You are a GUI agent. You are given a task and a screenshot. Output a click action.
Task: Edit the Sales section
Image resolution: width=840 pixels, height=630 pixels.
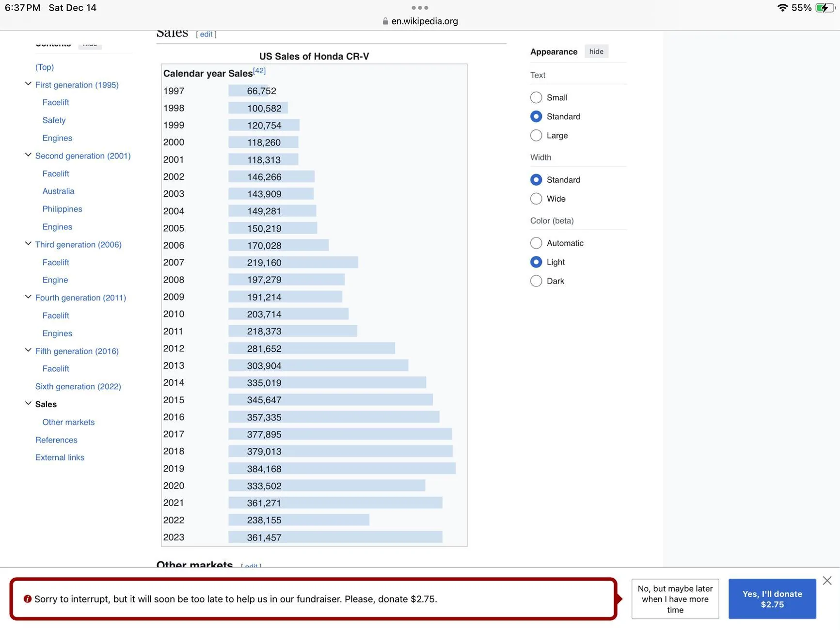[x=206, y=34]
